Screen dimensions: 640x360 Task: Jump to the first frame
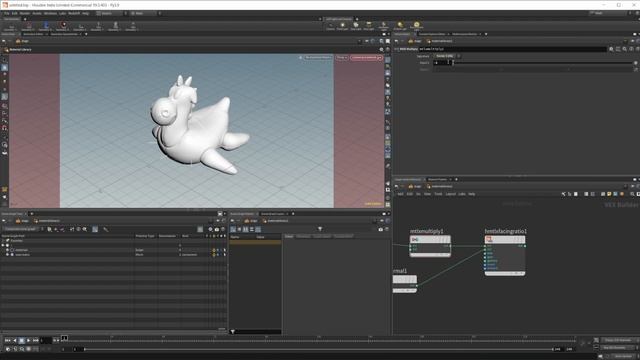point(8,340)
